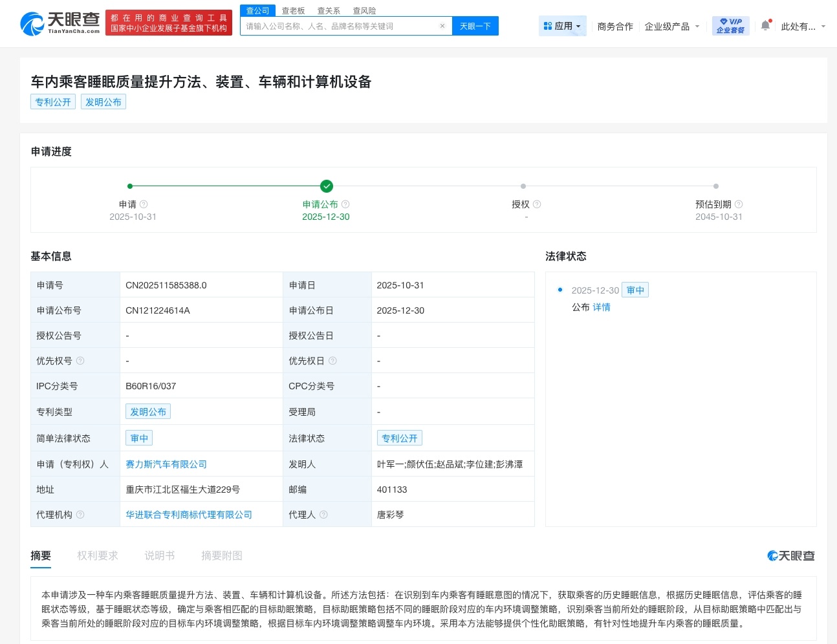
Task: Click the Tianyancha watermark logo near 摘要
Action: 790,555
